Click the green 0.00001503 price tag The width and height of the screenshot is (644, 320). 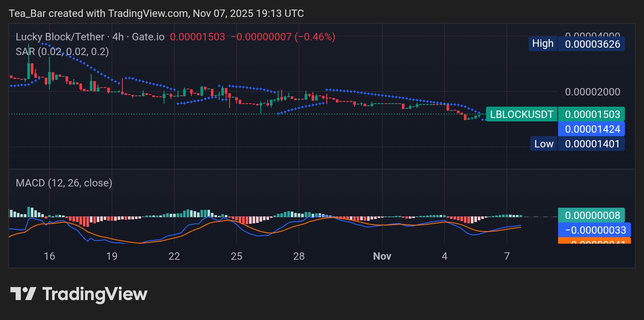[591, 114]
